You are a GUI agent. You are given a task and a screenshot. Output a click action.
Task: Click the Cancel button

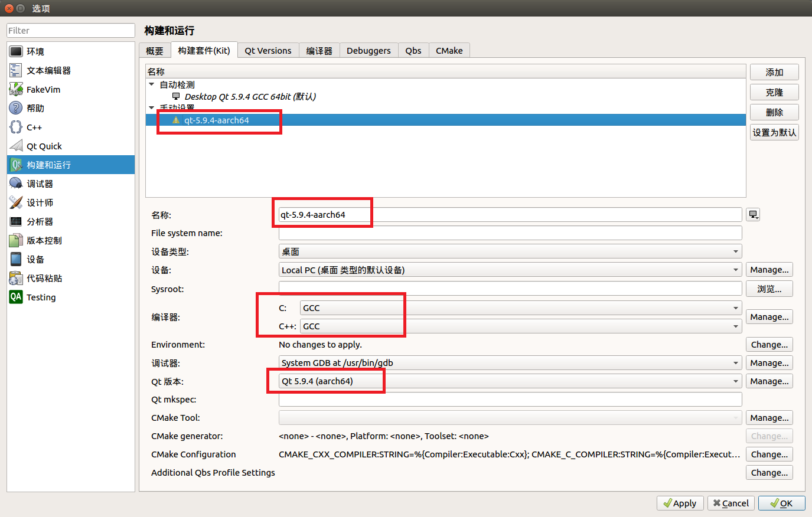(731, 503)
